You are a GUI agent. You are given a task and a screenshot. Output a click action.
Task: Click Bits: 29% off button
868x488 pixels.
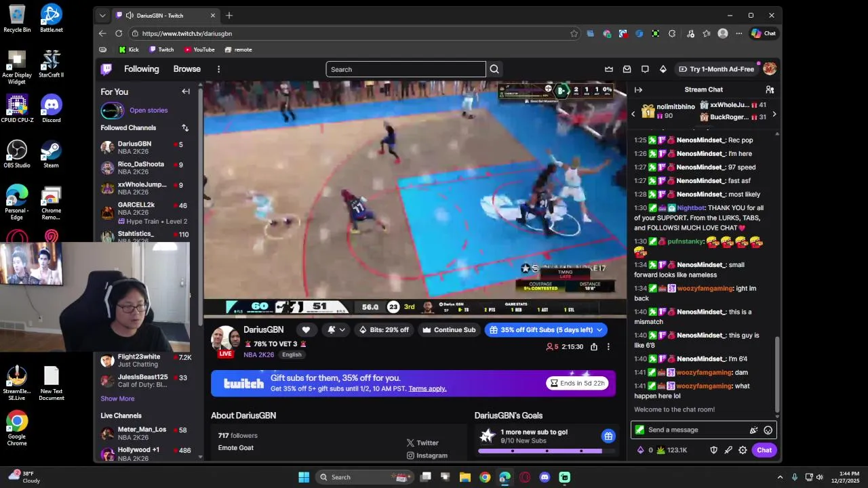[x=384, y=330]
